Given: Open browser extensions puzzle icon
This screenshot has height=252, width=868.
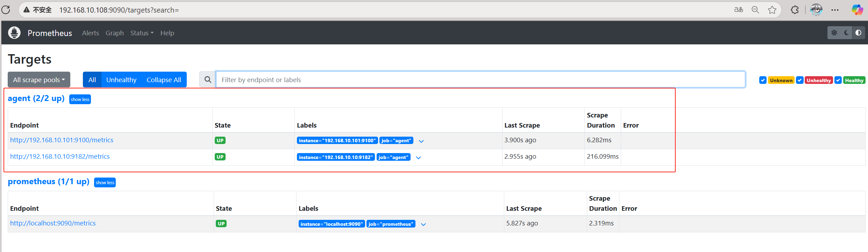Looking at the screenshot, I should (795, 10).
